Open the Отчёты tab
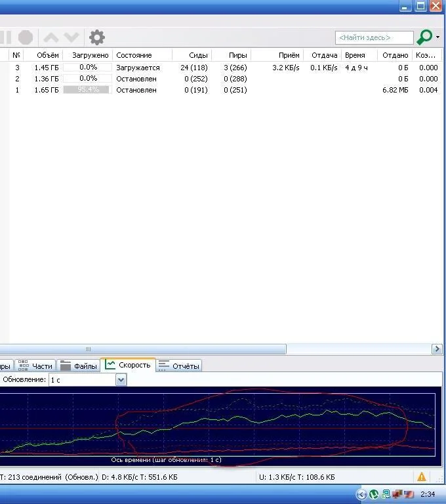The width and height of the screenshot is (446, 504). click(179, 366)
